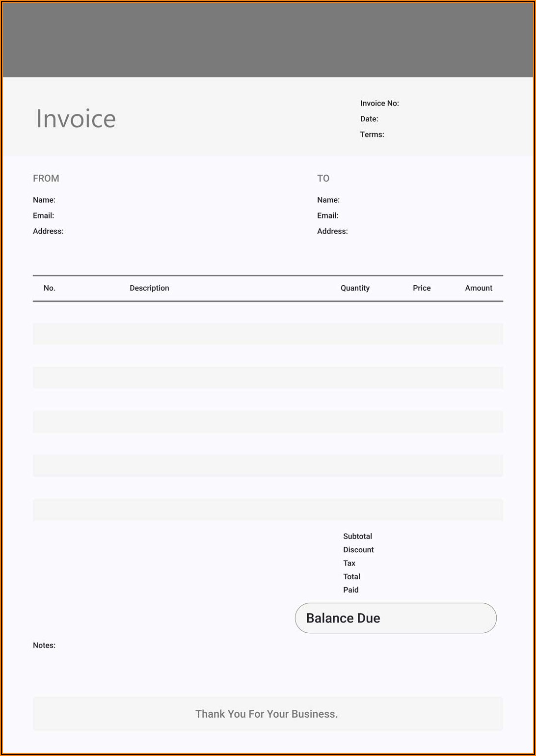Click the Invoice No: field label

coord(379,103)
